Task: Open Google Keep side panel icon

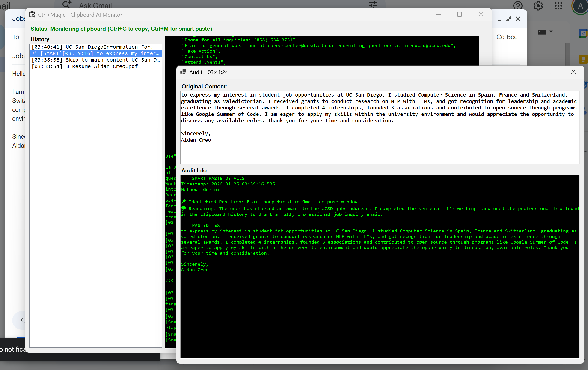Action: pos(583,59)
